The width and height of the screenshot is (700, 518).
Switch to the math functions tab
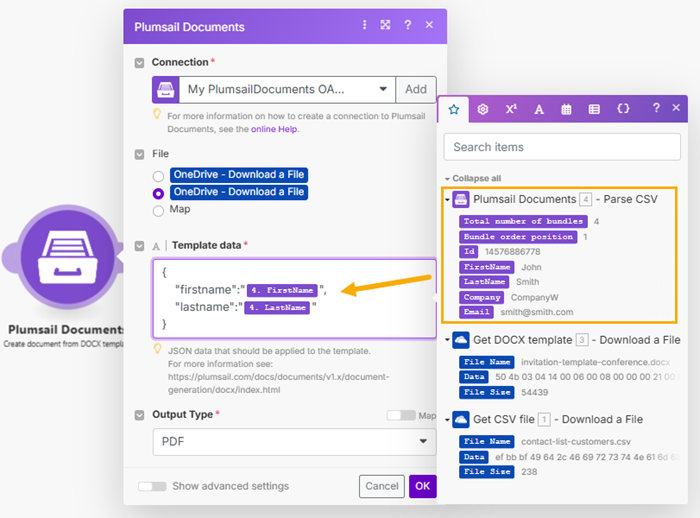(511, 109)
